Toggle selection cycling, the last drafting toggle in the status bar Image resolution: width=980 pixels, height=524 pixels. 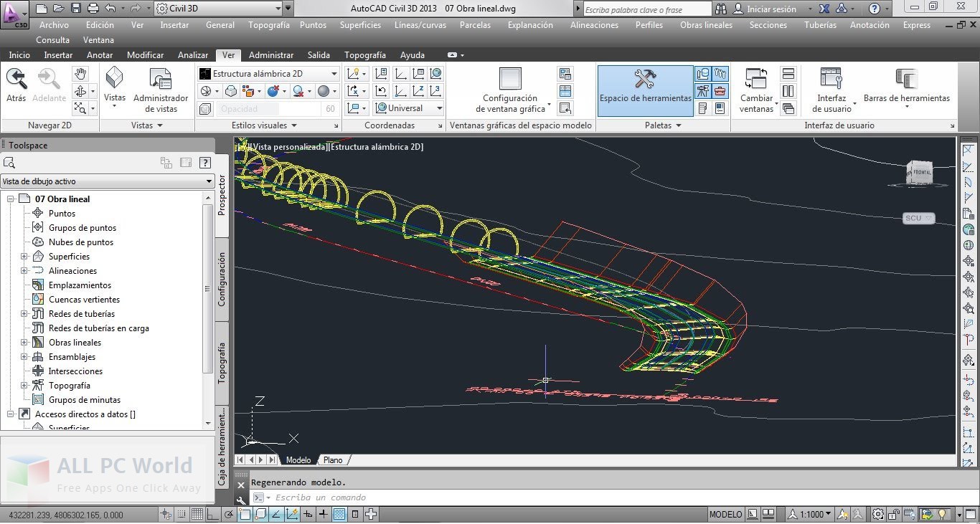coord(372,514)
